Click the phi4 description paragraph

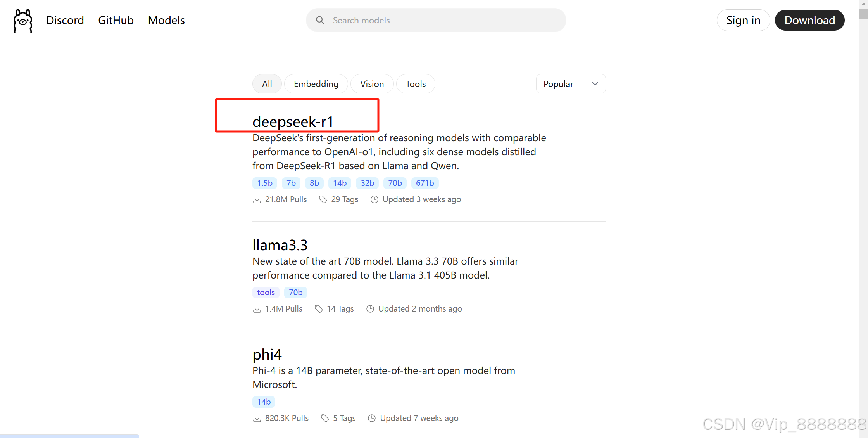click(384, 378)
